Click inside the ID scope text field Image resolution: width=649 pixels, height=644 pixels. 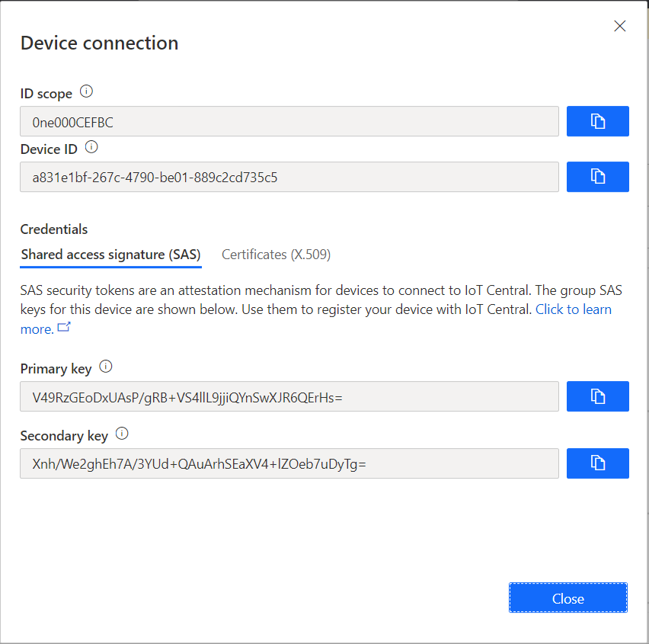coord(289,121)
